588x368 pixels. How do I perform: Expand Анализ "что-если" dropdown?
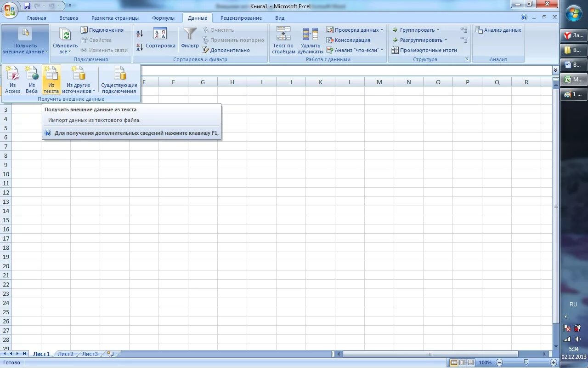382,50
